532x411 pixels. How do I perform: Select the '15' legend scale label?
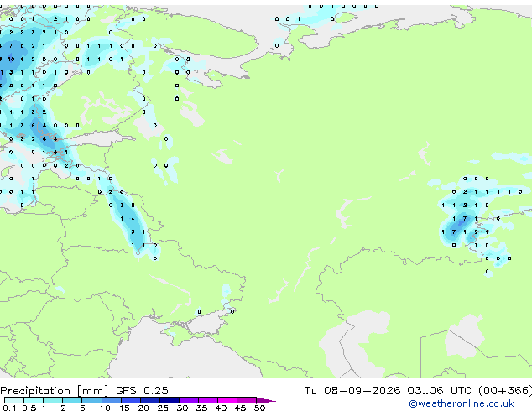pyautogui.click(x=124, y=408)
